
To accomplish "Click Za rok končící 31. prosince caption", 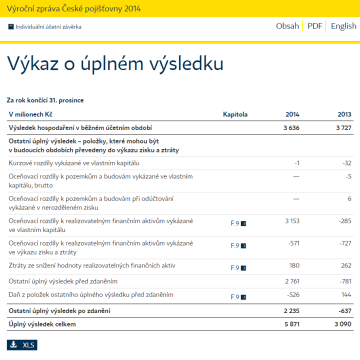I will [45, 100].
